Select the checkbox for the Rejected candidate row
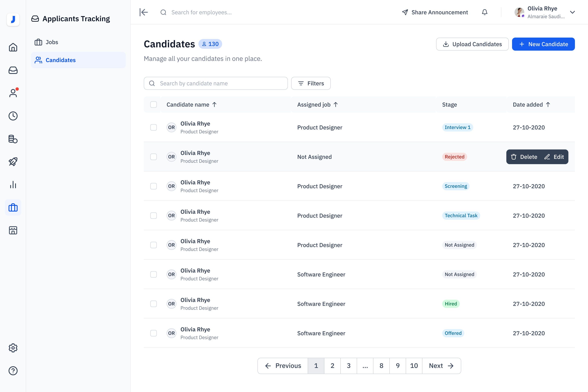This screenshot has width=588, height=392. click(x=154, y=157)
